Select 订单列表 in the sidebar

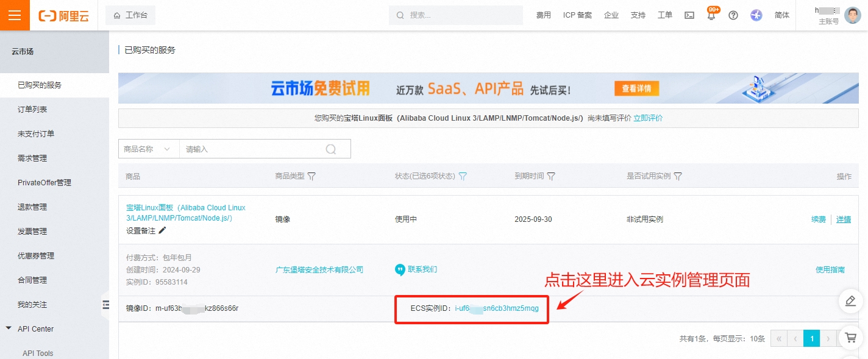(32, 109)
